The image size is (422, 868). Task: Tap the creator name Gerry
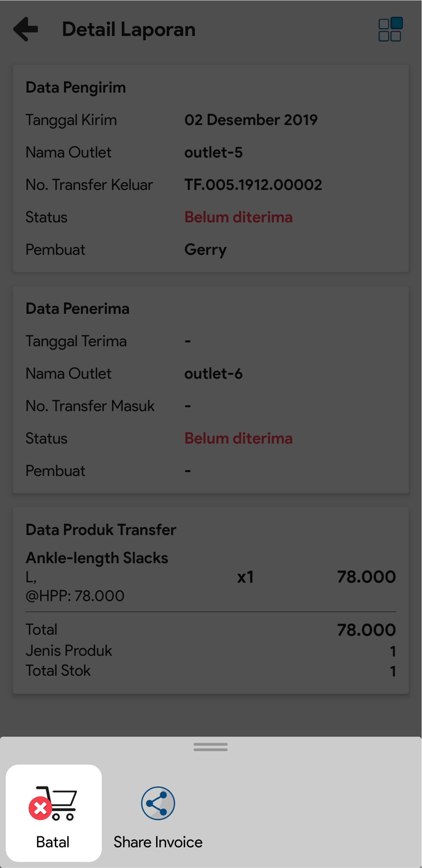pos(205,250)
